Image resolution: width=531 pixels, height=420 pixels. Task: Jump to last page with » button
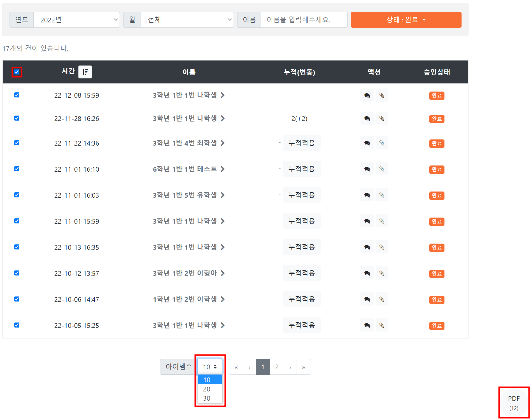[304, 367]
